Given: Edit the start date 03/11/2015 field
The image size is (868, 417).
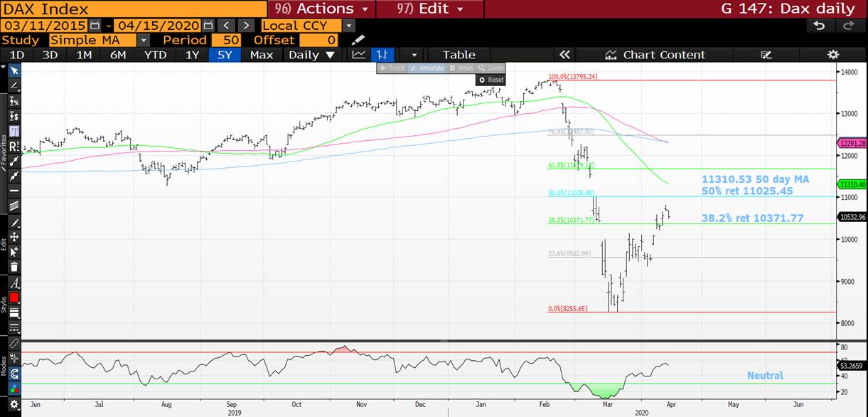Looking at the screenshot, I should click(x=44, y=26).
